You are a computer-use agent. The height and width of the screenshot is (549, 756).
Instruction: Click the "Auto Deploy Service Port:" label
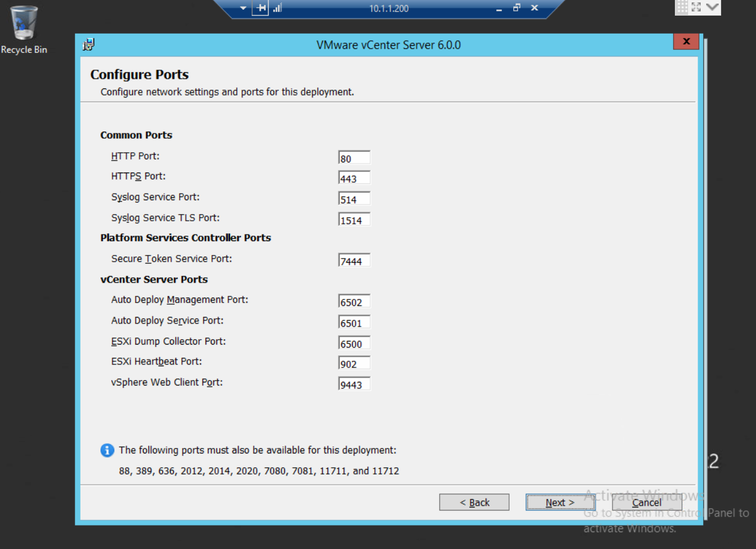168,321
